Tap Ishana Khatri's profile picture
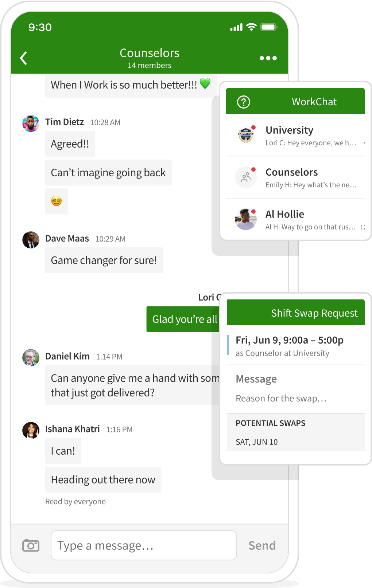This screenshot has width=372, height=588. (31, 430)
